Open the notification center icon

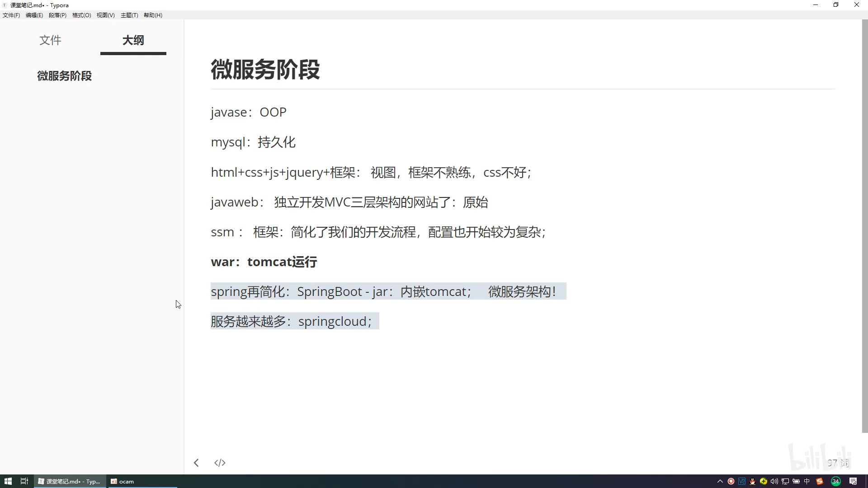coord(853,481)
